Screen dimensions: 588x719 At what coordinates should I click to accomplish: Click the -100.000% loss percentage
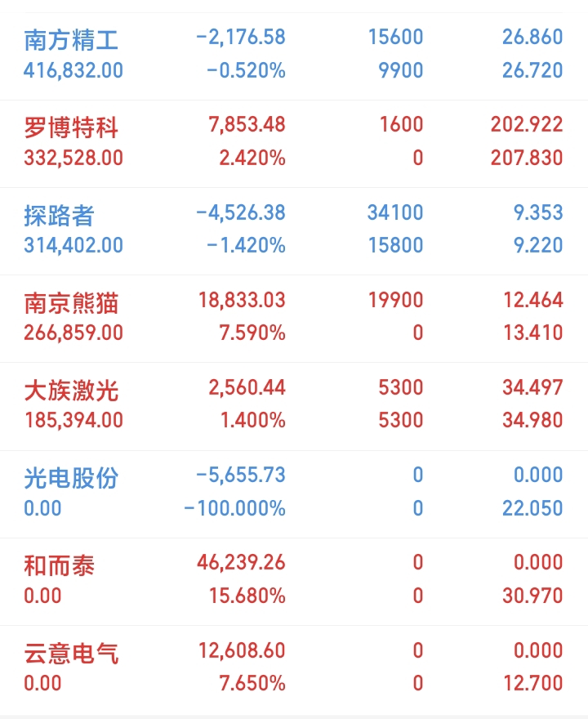coord(234,508)
